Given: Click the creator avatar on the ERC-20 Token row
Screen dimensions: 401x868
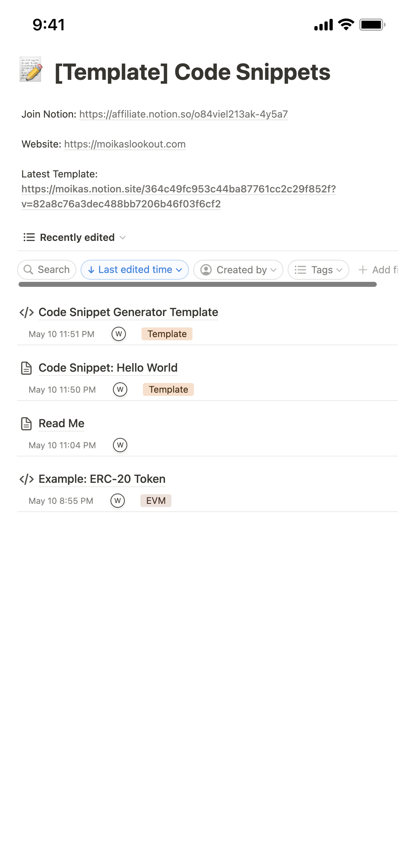Looking at the screenshot, I should [118, 501].
